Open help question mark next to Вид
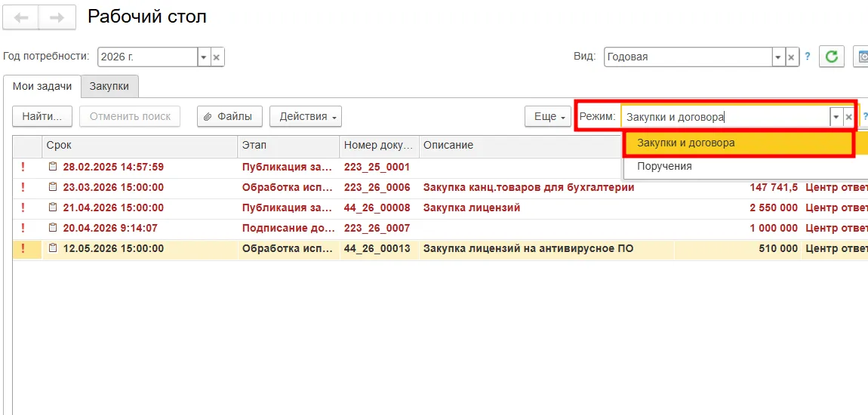This screenshot has width=868, height=415. click(x=807, y=57)
